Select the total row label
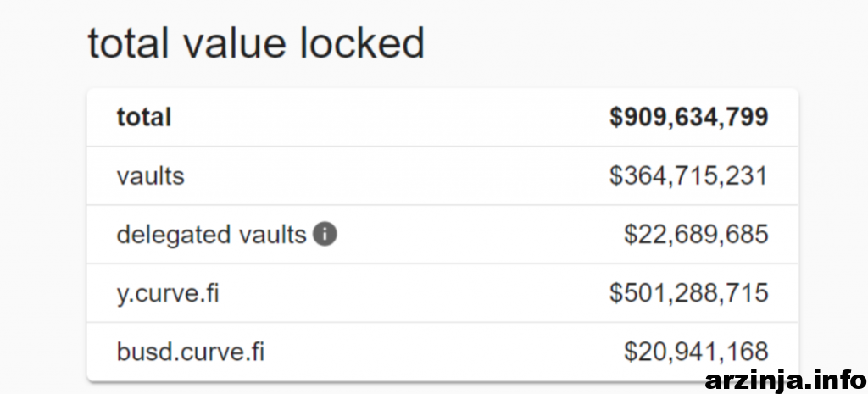The width and height of the screenshot is (868, 394). (x=144, y=117)
